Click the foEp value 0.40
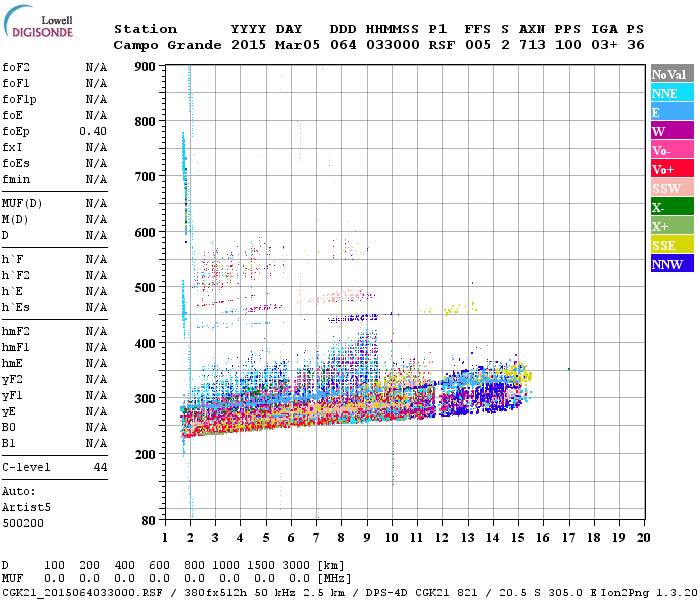 coord(93,131)
